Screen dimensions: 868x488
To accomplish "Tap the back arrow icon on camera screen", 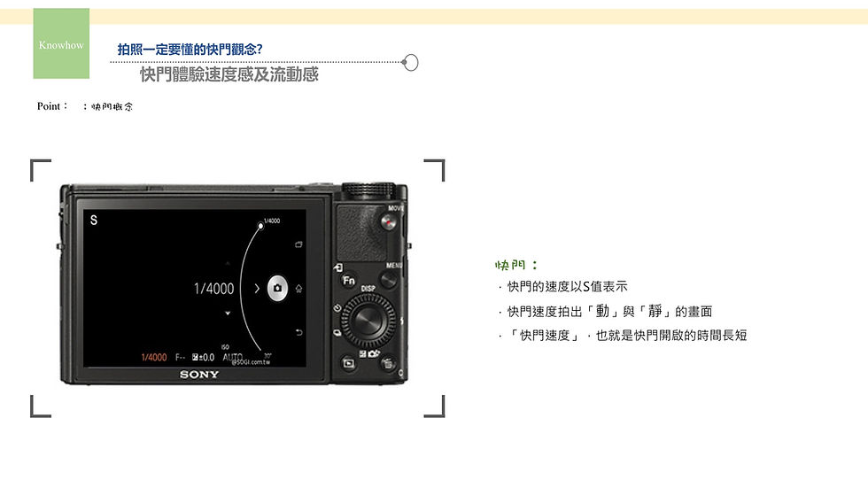I will coord(299,332).
